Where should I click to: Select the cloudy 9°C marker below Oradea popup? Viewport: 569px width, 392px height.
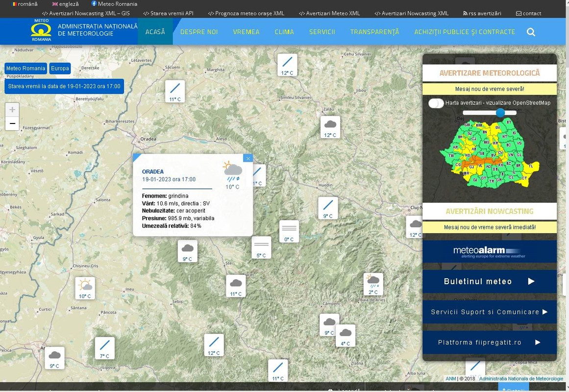(x=188, y=251)
